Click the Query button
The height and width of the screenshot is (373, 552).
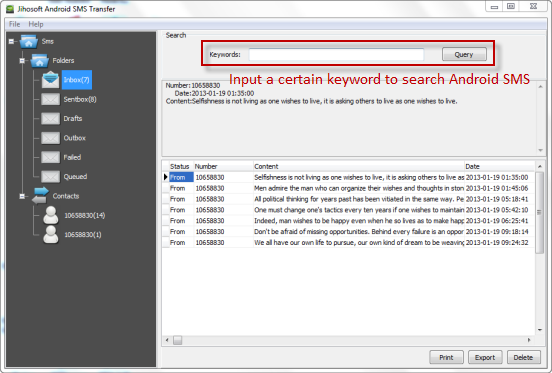coord(464,55)
